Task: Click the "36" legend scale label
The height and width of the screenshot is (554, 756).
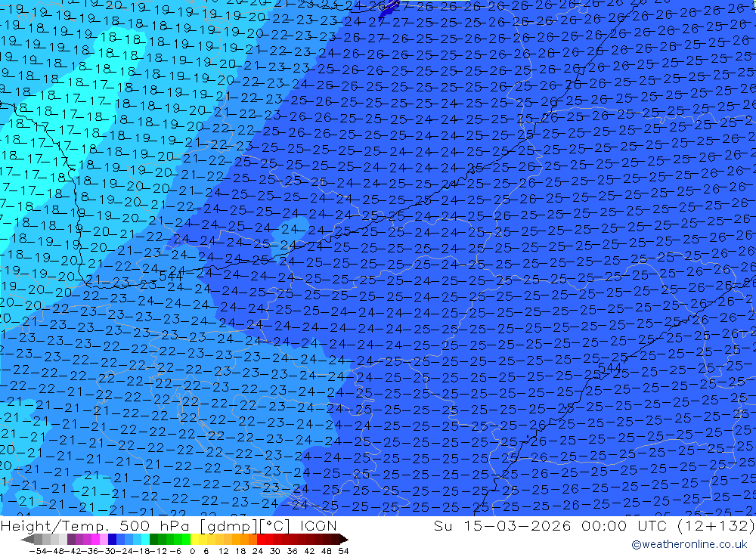Action: 292,551
